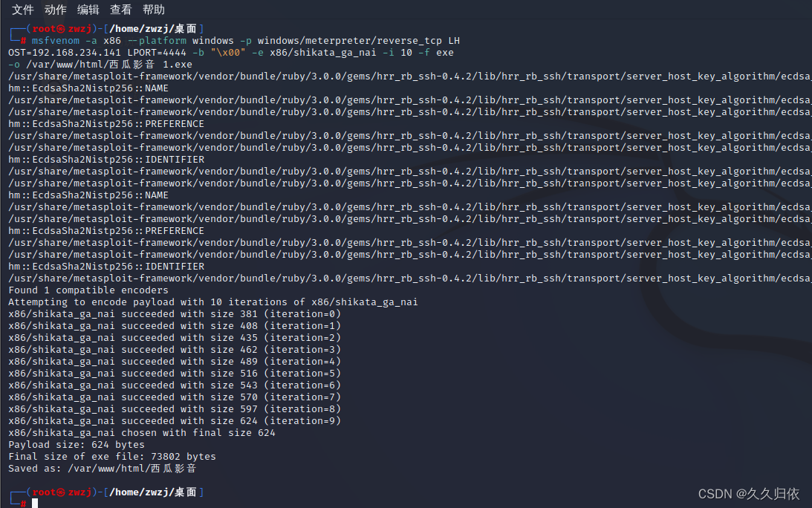
Task: Click the 'Found 1 compatible encoders' line
Action: pos(88,290)
